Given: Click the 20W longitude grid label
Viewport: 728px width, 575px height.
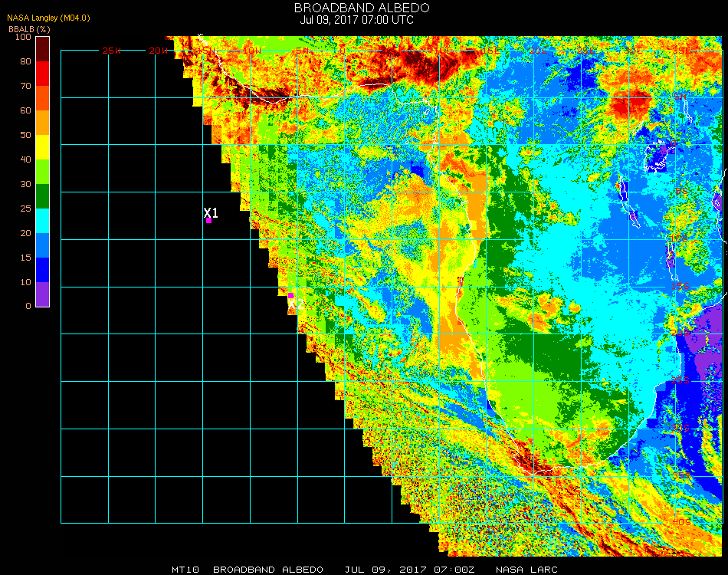Looking at the screenshot, I should pos(159,51).
